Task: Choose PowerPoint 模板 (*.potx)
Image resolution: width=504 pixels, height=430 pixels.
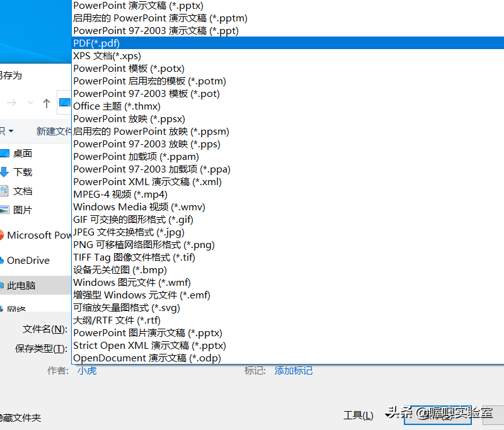Action: (288, 69)
